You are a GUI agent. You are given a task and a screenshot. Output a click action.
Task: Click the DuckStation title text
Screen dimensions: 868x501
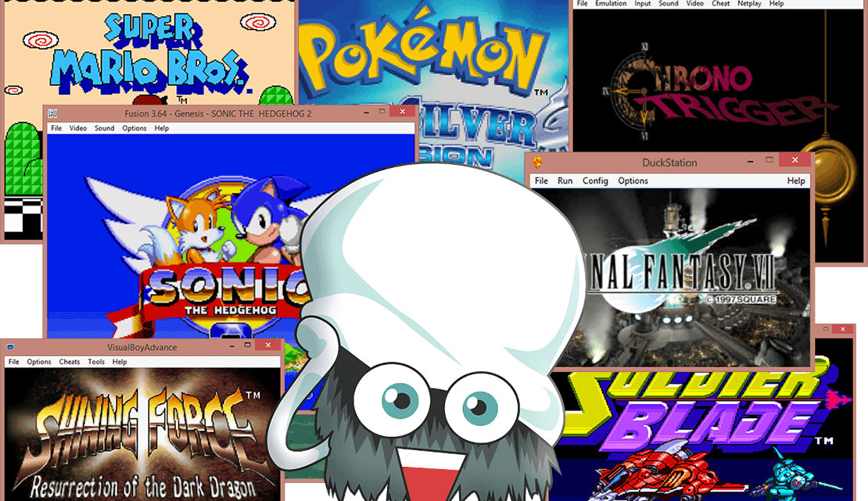669,163
